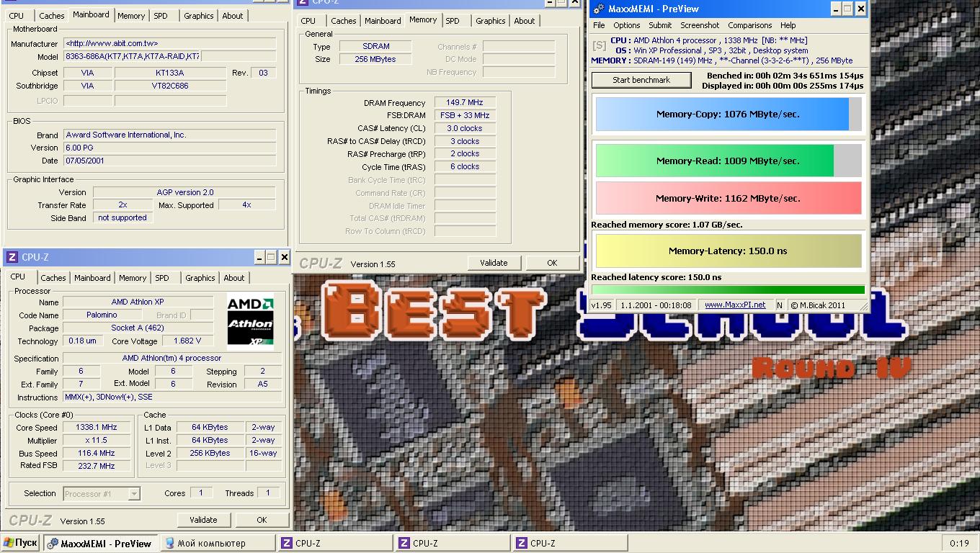The height and width of the screenshot is (553, 980).
Task: Click Validate in the CPU-Z CPU window
Action: [203, 520]
